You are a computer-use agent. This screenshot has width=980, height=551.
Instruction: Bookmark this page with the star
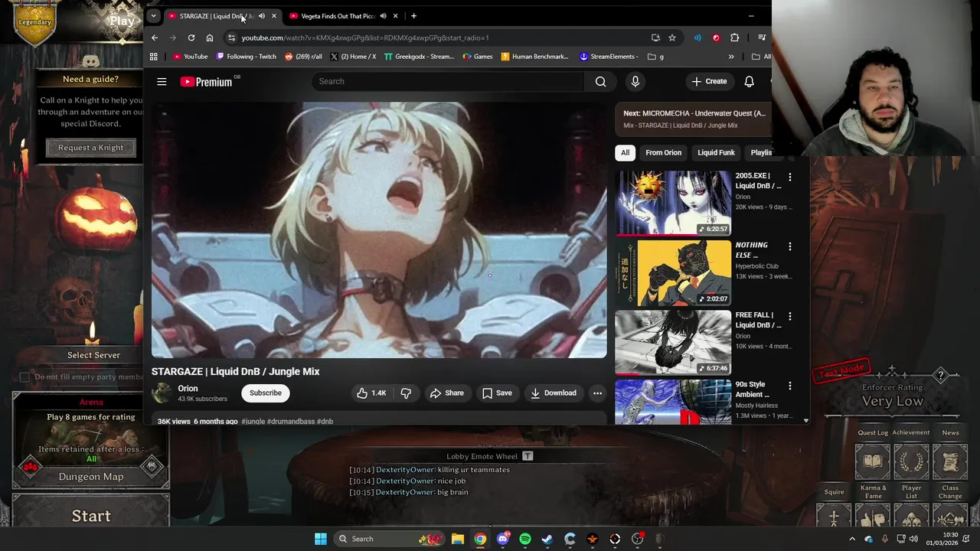click(672, 37)
